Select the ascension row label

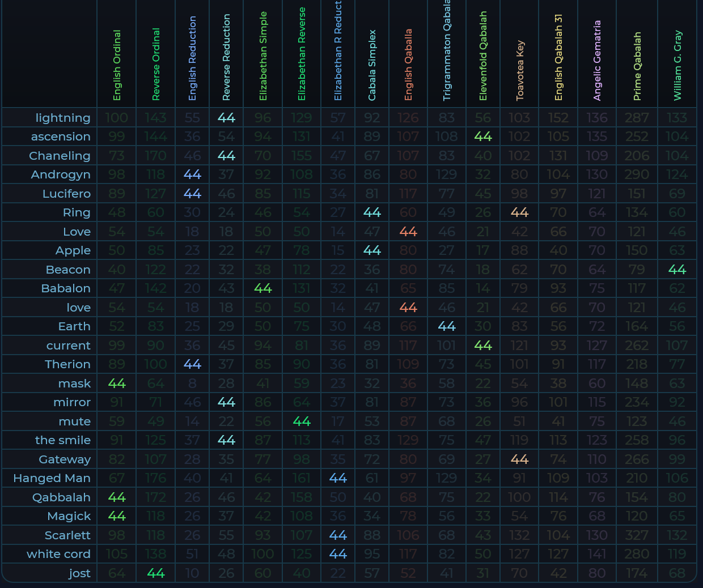tap(61, 137)
